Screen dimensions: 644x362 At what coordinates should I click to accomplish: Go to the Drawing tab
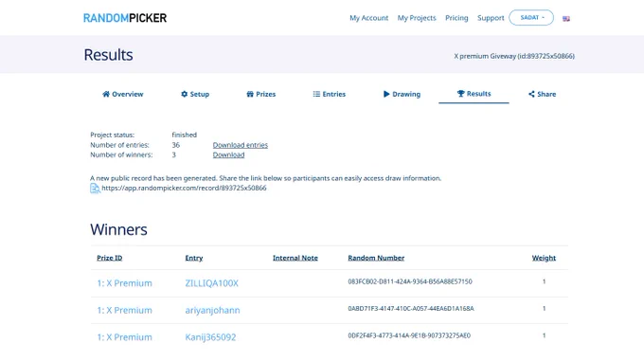[x=402, y=94]
